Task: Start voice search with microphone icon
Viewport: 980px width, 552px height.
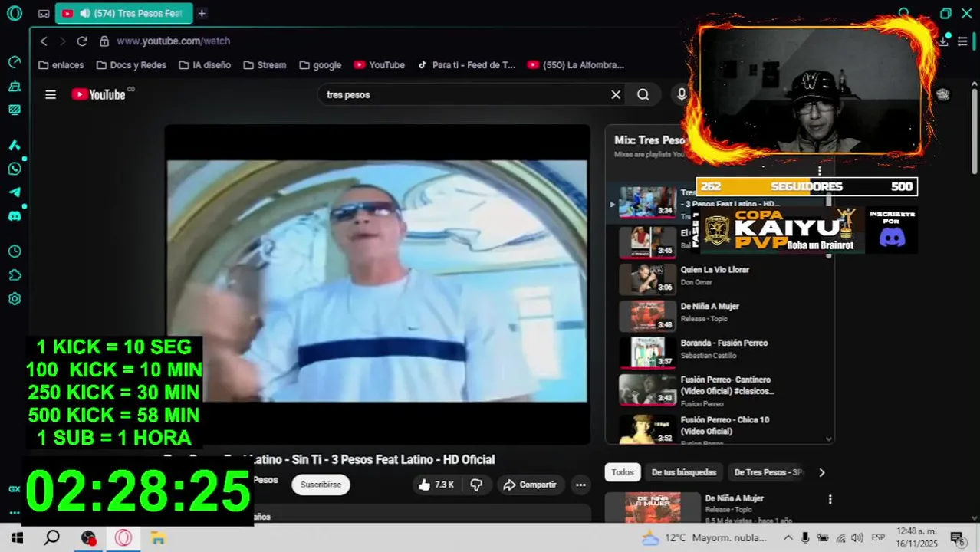Action: [681, 94]
